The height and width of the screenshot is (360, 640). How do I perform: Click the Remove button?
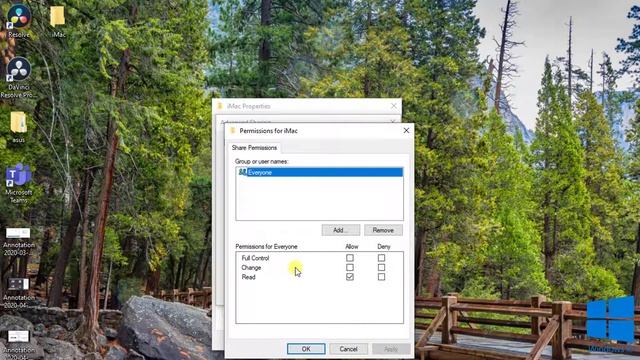(383, 230)
